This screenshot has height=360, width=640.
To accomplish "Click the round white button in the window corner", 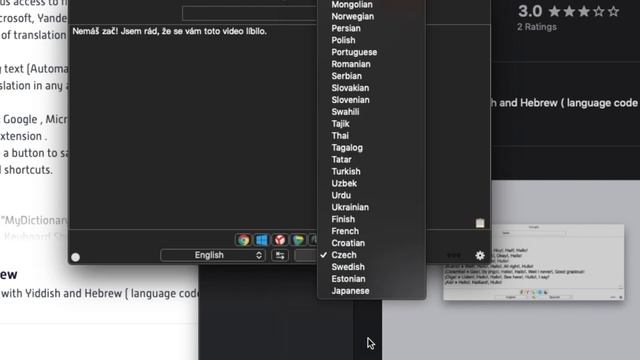I will click(76, 257).
